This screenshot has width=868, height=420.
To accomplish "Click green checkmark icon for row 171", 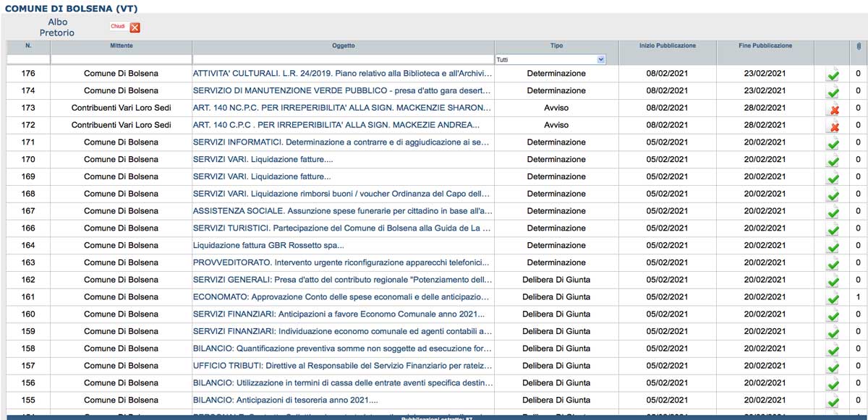I will 833,143.
